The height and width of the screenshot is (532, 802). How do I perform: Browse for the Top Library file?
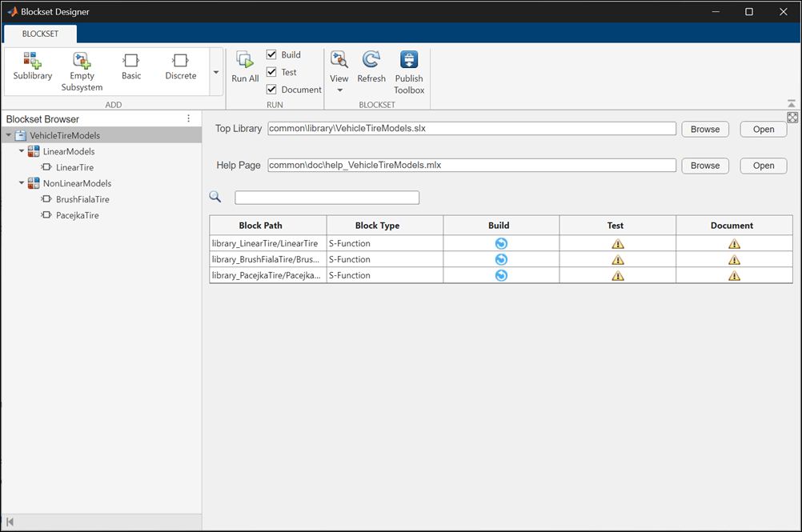pos(704,129)
